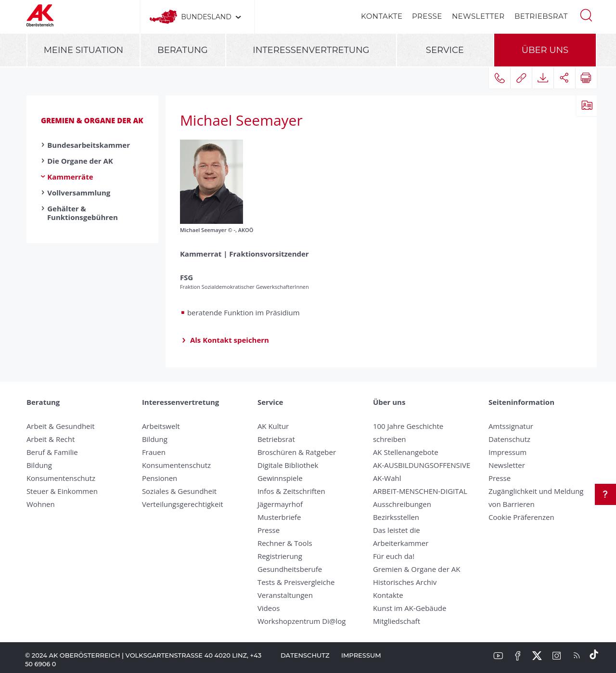Open Pensionen footer link
Viewport: 616px width, 673px height.
159,478
